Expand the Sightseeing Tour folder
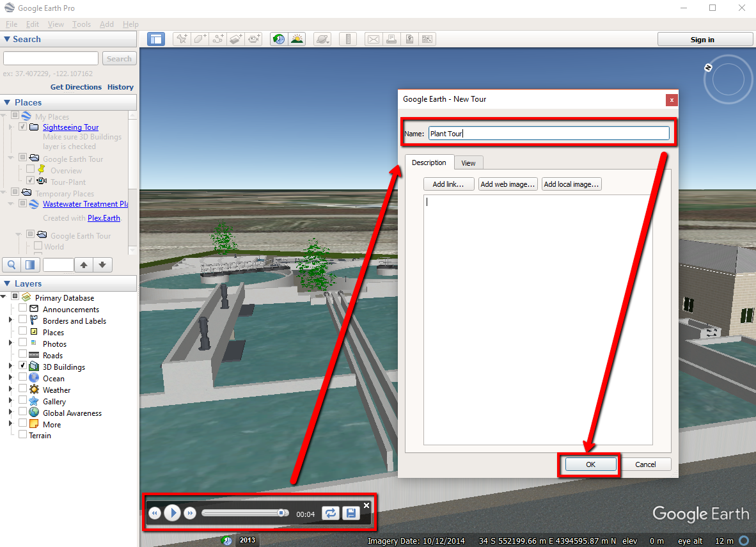The width and height of the screenshot is (756, 547). 11,127
